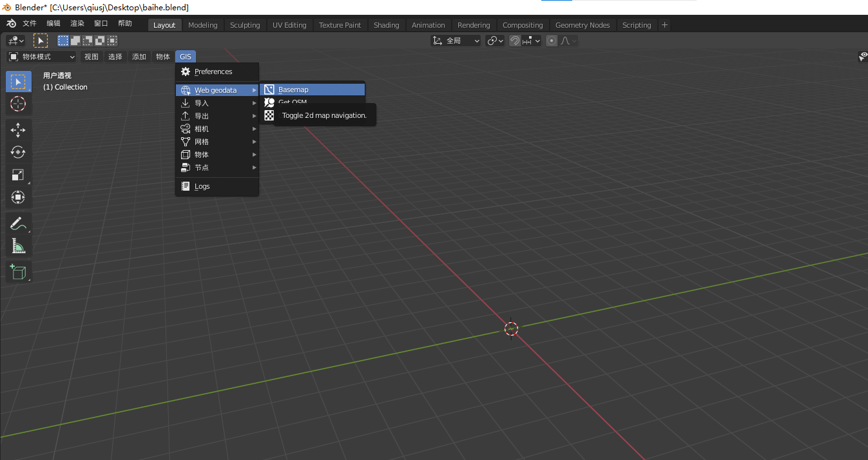Choose the Measure tool
The width and height of the screenshot is (868, 460).
(18, 246)
